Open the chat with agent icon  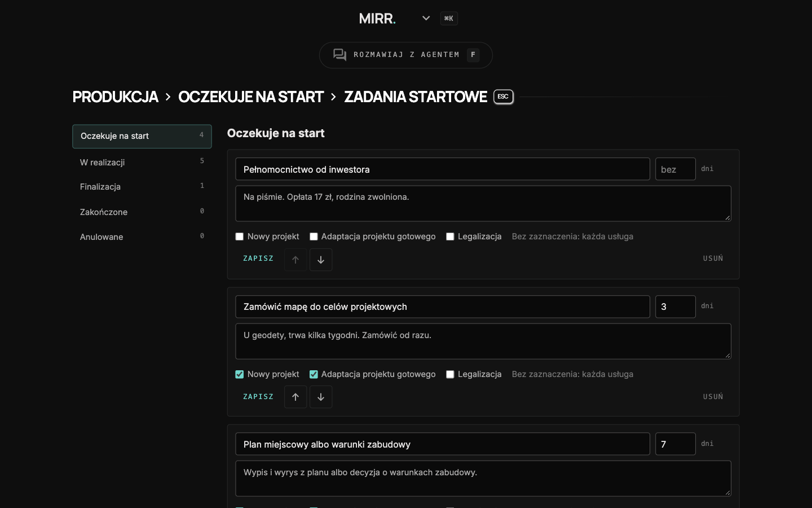(x=339, y=55)
